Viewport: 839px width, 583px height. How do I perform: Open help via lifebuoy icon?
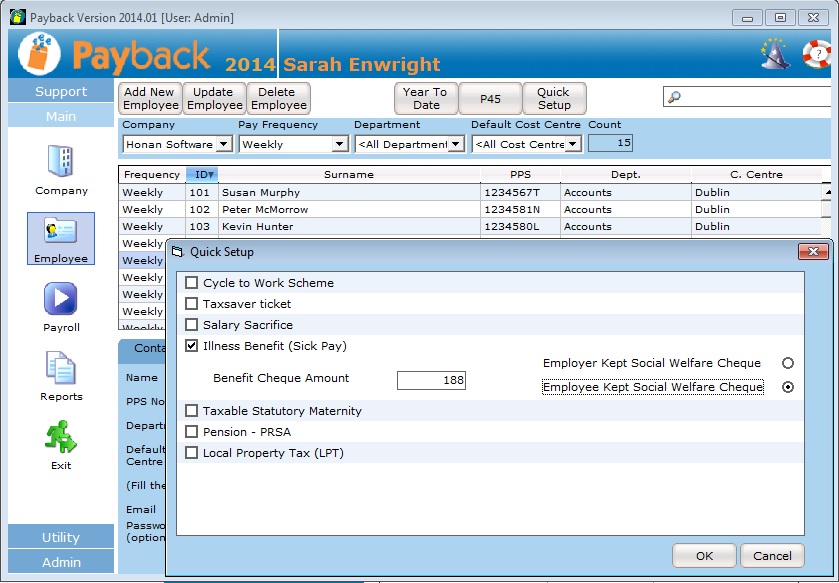click(x=816, y=53)
